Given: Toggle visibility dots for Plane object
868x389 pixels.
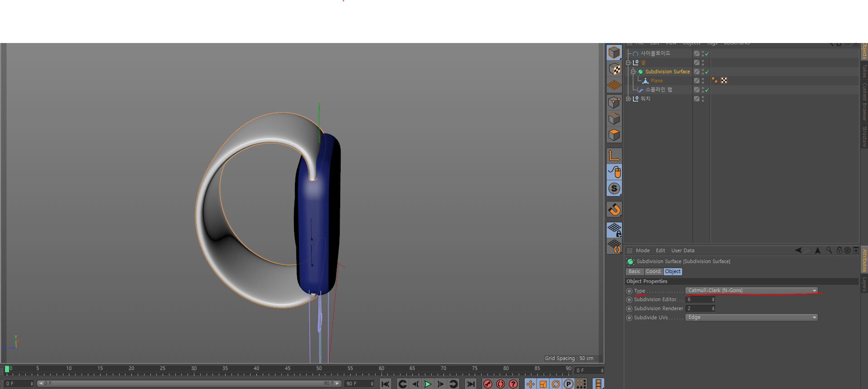Looking at the screenshot, I should 703,81.
